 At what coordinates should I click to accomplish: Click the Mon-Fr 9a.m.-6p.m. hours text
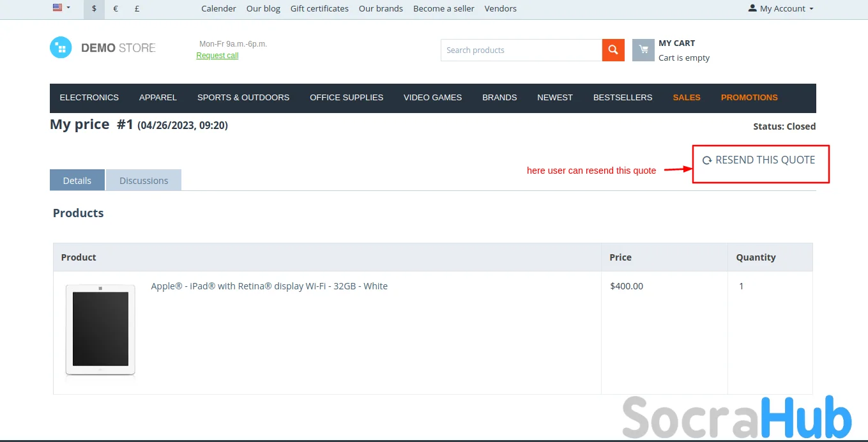click(233, 44)
